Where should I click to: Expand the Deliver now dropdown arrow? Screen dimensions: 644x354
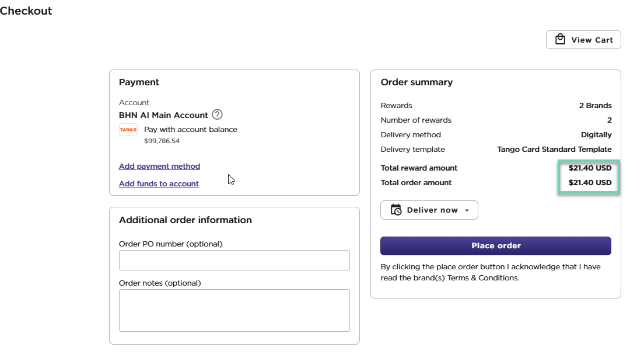467,210
